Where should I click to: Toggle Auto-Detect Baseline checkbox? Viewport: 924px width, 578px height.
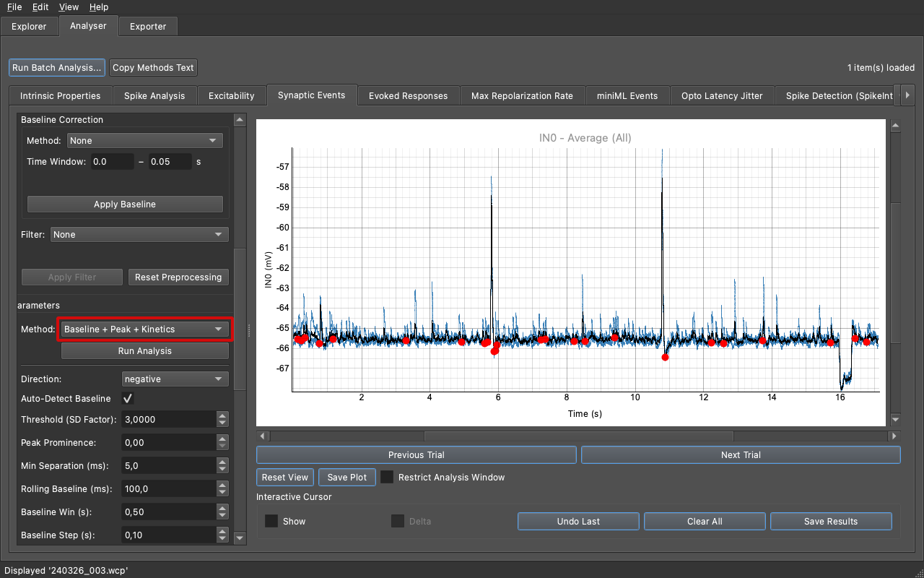128,399
